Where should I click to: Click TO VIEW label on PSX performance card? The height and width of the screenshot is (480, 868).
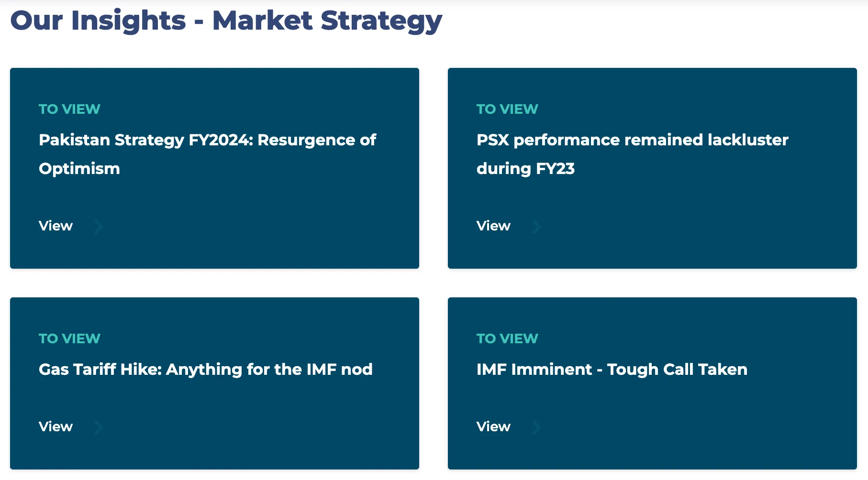(x=507, y=109)
